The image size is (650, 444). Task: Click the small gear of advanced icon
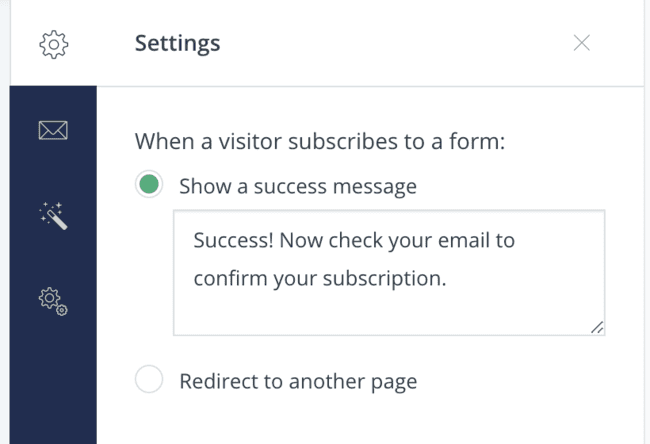62,310
